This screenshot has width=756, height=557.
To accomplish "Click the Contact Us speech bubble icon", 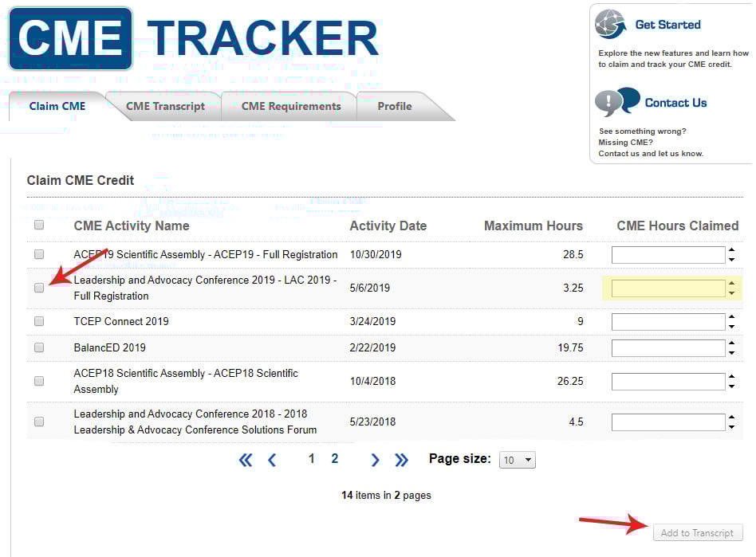I will [x=616, y=102].
